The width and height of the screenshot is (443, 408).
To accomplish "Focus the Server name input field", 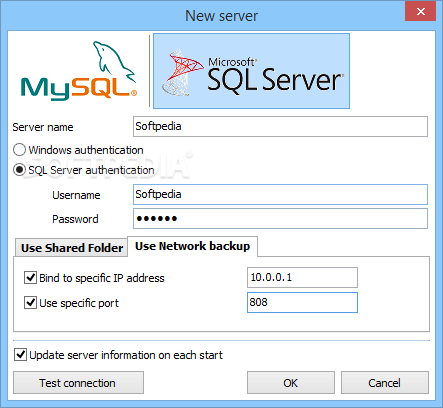I will tap(280, 126).
